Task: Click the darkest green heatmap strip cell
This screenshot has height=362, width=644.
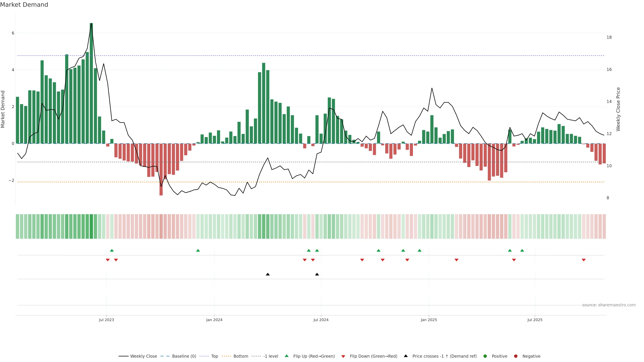Action: tap(91, 226)
